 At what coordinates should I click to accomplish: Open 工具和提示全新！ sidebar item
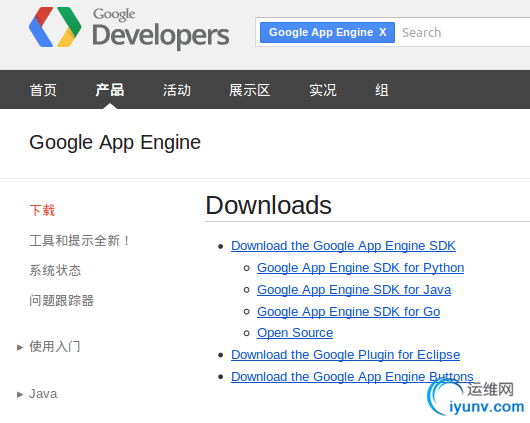tap(79, 241)
